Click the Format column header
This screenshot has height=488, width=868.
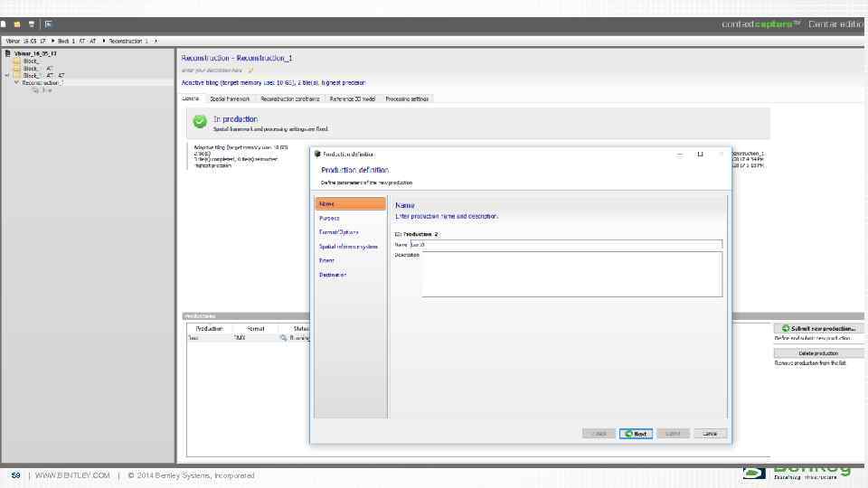click(255, 329)
